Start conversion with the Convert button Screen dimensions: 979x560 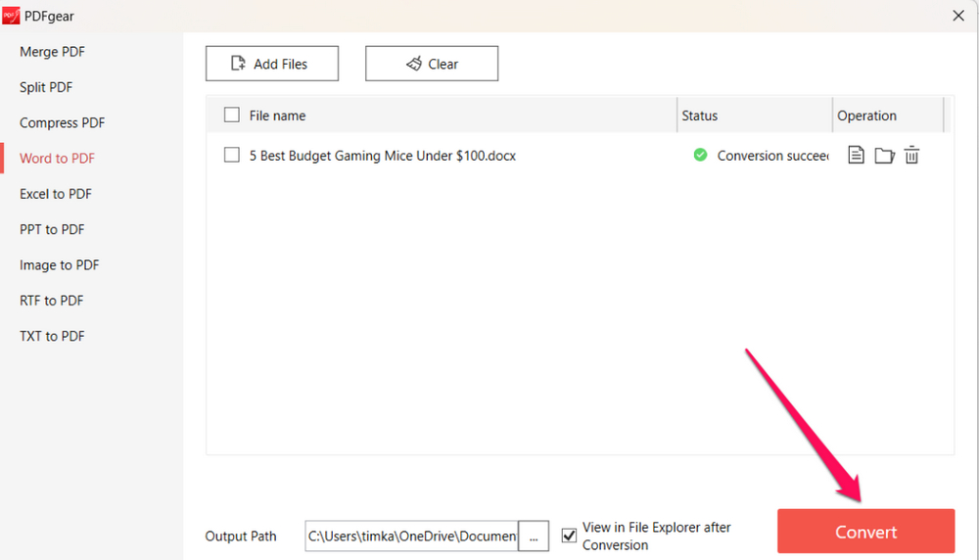point(865,532)
